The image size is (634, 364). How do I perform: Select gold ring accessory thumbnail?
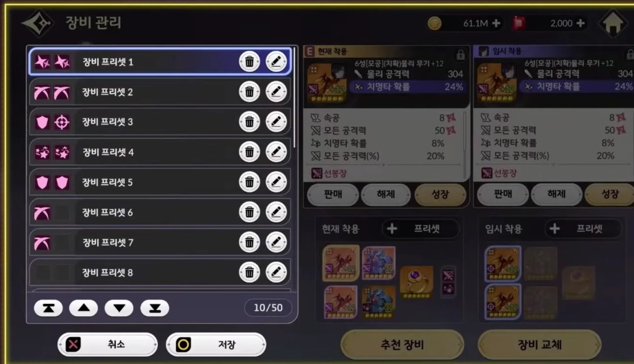[x=417, y=282]
